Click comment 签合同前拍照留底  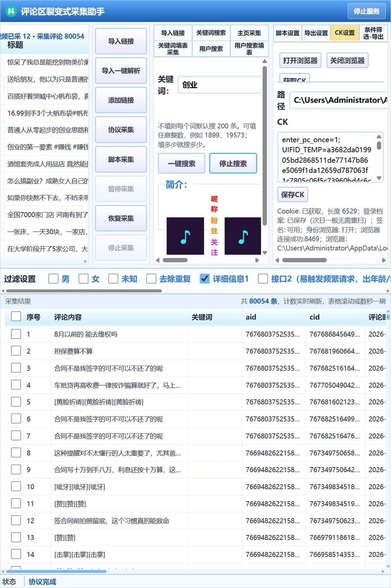click(112, 520)
